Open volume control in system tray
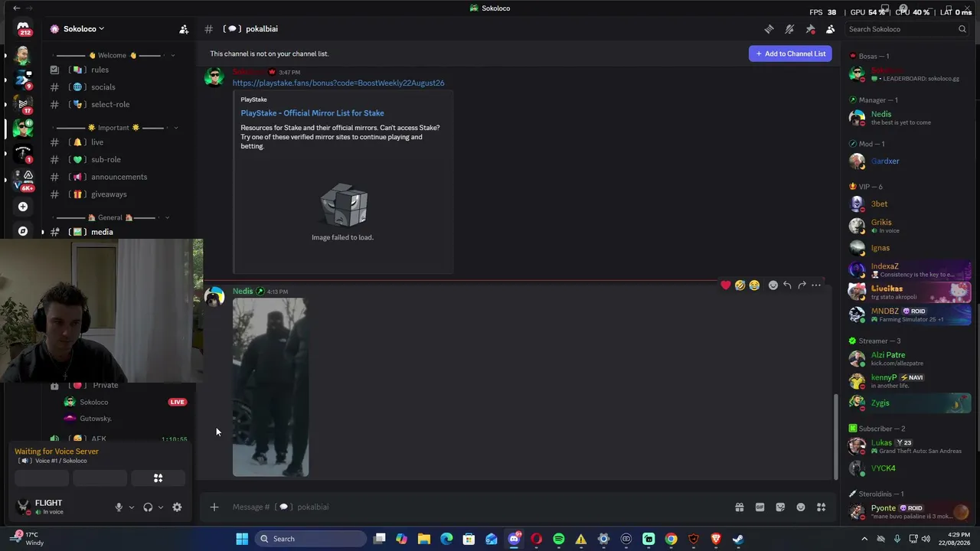 [926, 539]
